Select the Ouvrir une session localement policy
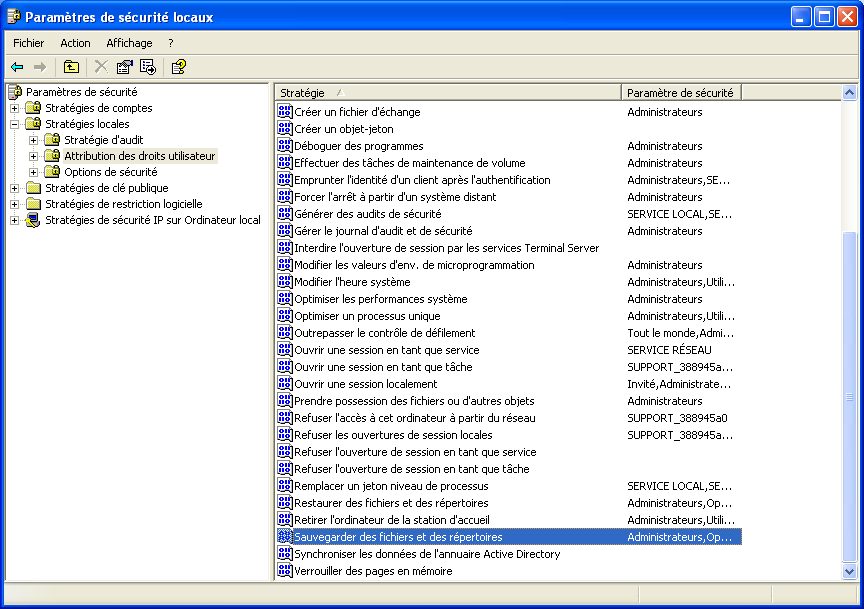This screenshot has width=864, height=609. tap(365, 384)
